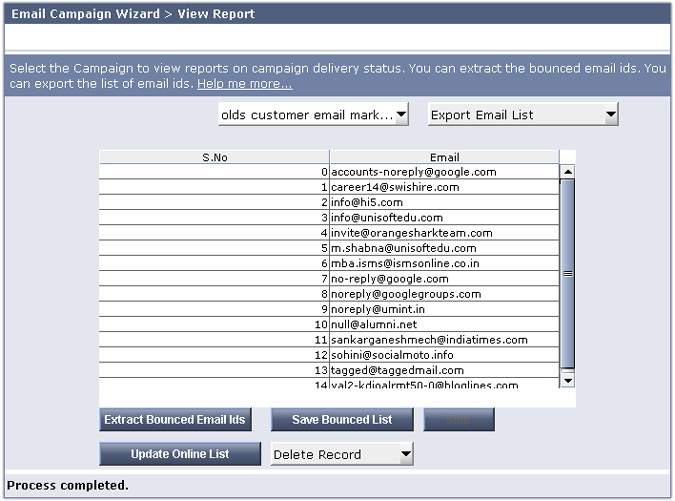The width and height of the screenshot is (675, 501).
Task: Select tagged@taggedmail.com email
Action: pos(445,370)
